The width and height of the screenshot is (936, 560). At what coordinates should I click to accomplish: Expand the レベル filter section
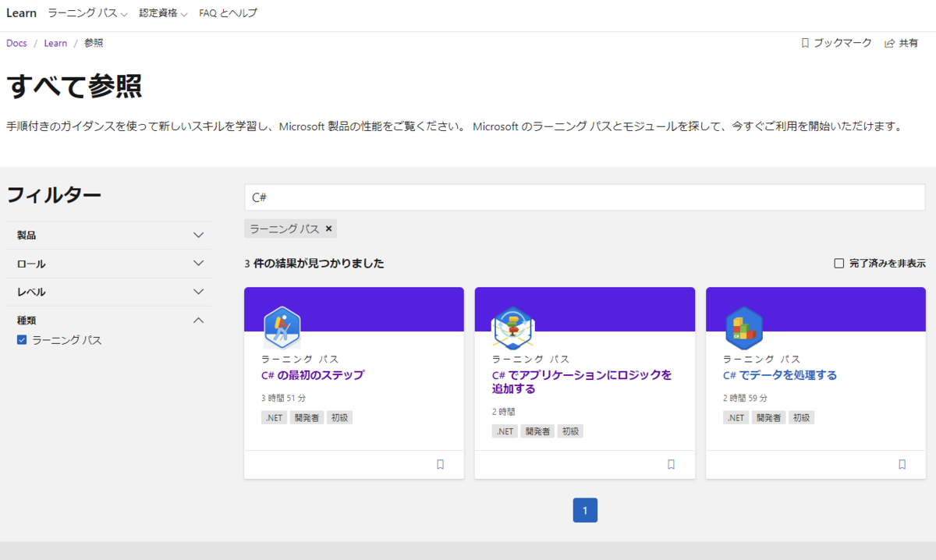click(x=109, y=292)
